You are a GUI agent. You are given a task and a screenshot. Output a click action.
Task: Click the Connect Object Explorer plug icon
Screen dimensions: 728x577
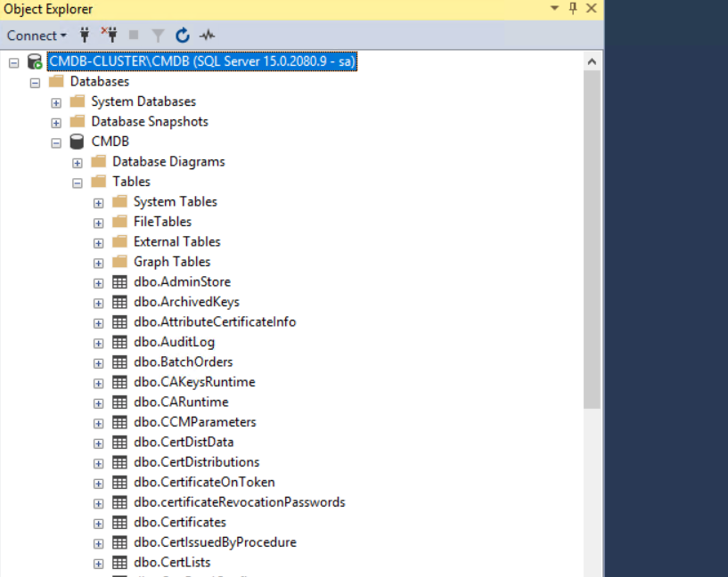pyautogui.click(x=85, y=35)
